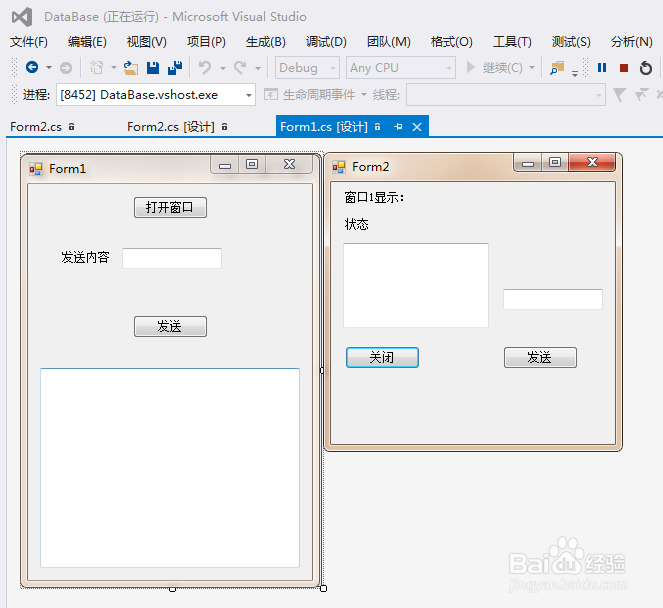Expand the New Project dropdown arrow
This screenshot has width=663, height=608.
(x=114, y=68)
